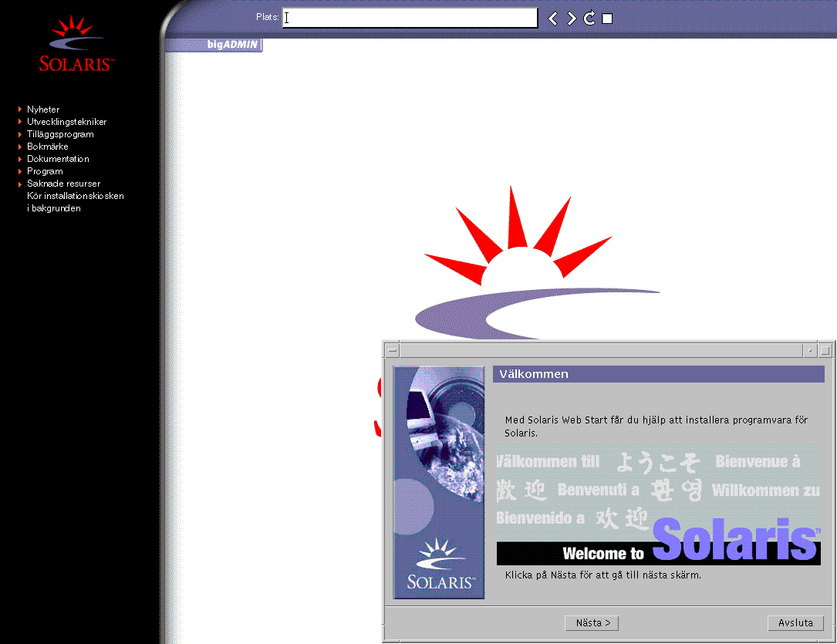Screen dimensions: 837x644
Task: Click the Solaris logo in the sidebar
Action: tap(76, 44)
